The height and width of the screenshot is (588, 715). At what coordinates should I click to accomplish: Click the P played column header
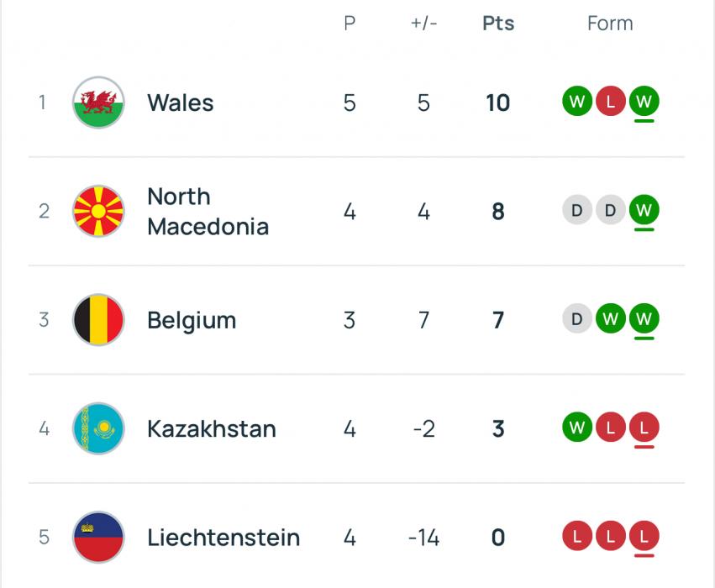(x=350, y=24)
